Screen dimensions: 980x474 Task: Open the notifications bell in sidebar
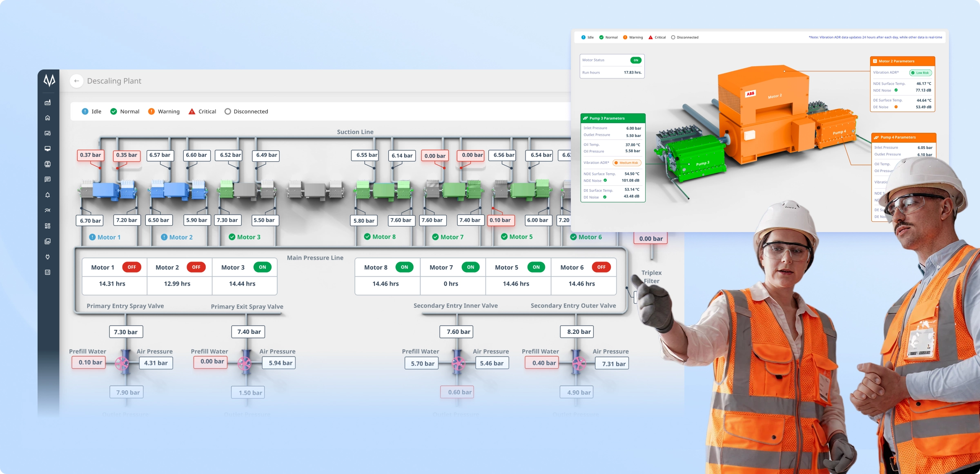click(x=48, y=195)
